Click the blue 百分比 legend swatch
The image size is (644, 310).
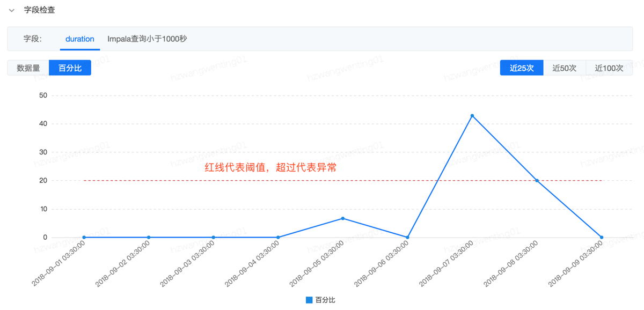click(309, 300)
